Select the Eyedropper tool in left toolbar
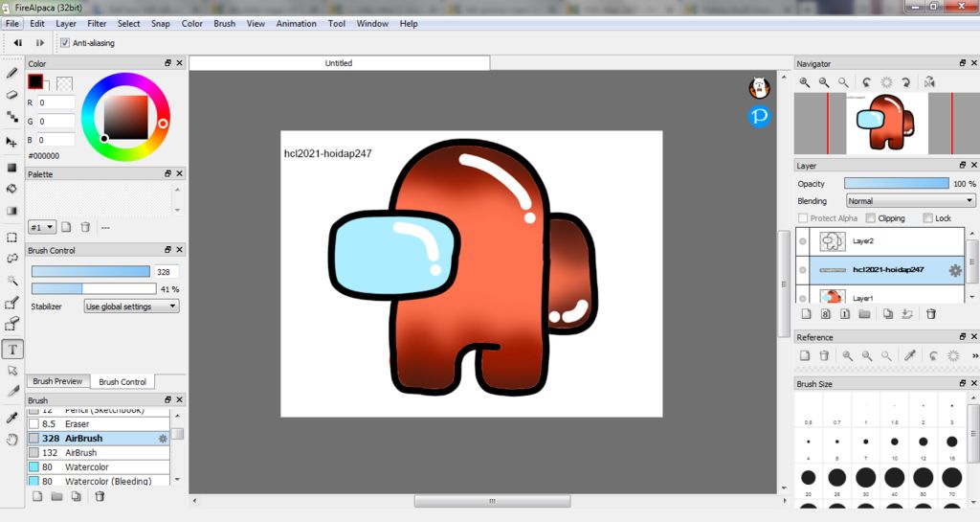 pyautogui.click(x=11, y=418)
